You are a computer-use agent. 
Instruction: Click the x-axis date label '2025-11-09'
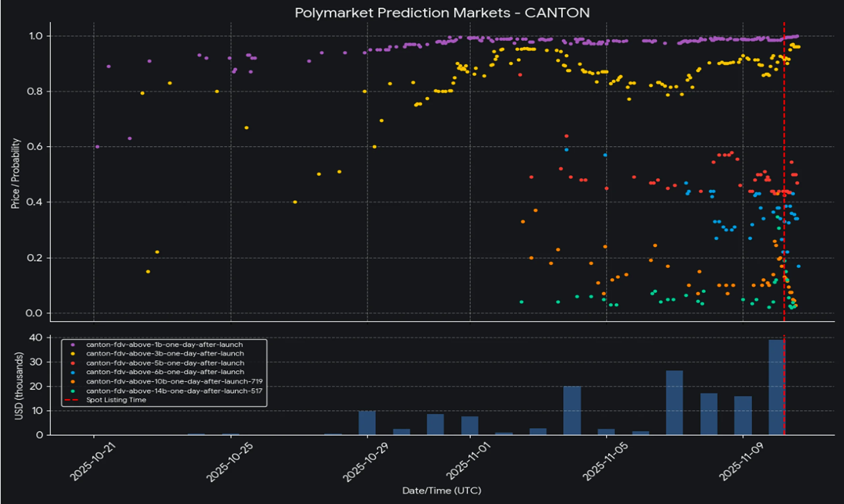point(742,462)
